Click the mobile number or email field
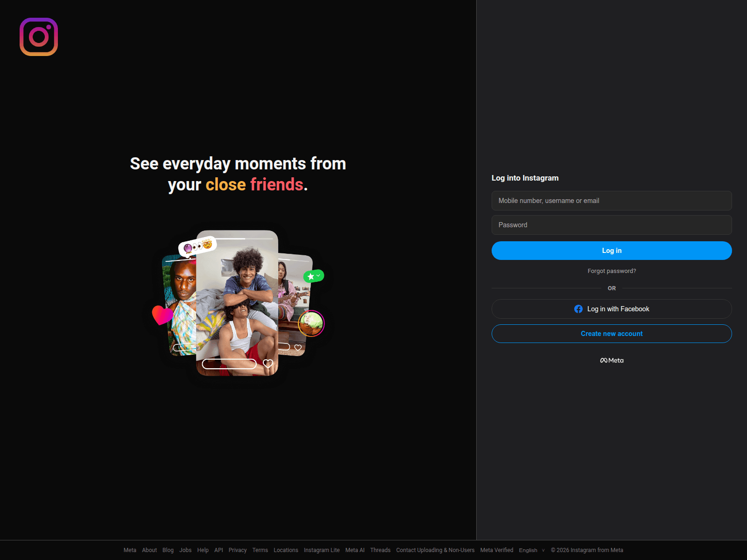The height and width of the screenshot is (560, 747). pyautogui.click(x=612, y=201)
